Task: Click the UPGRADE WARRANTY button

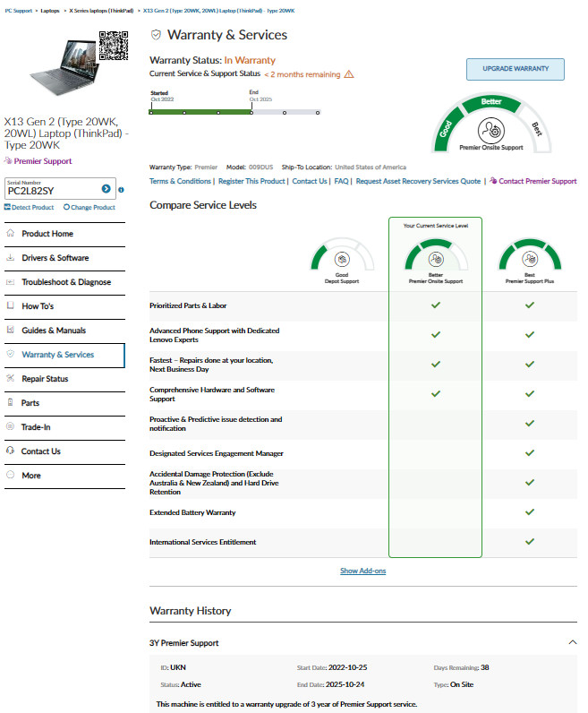Action: pyautogui.click(x=516, y=69)
